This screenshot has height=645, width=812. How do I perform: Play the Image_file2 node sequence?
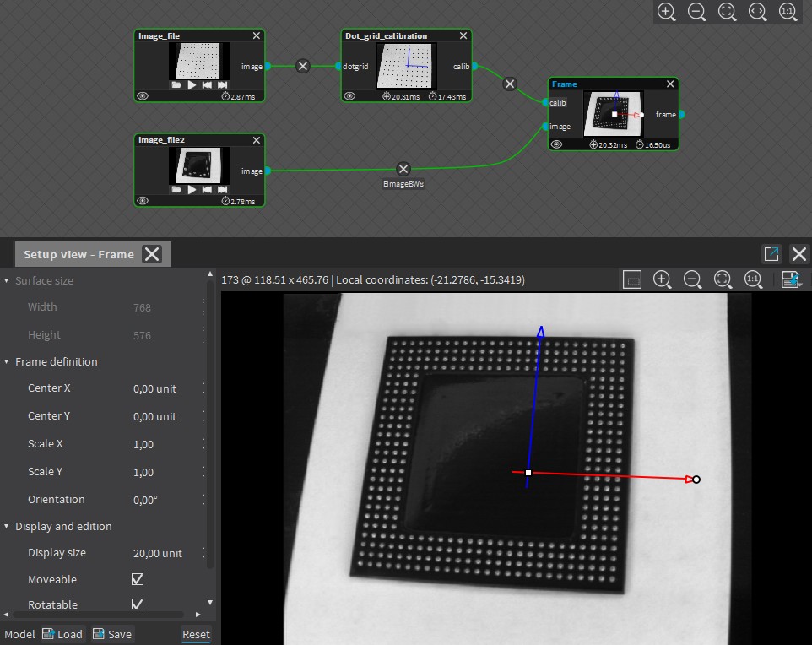click(x=192, y=190)
